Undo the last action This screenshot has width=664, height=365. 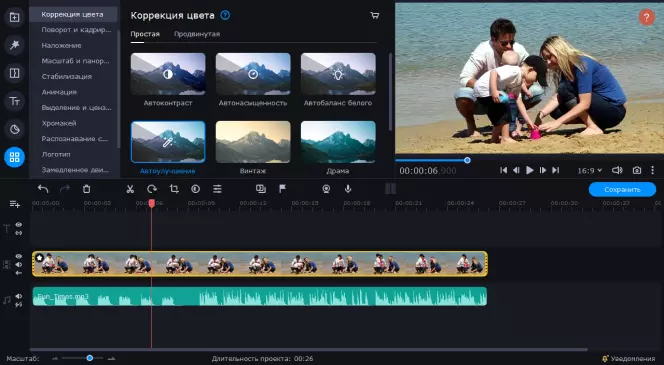(x=43, y=189)
